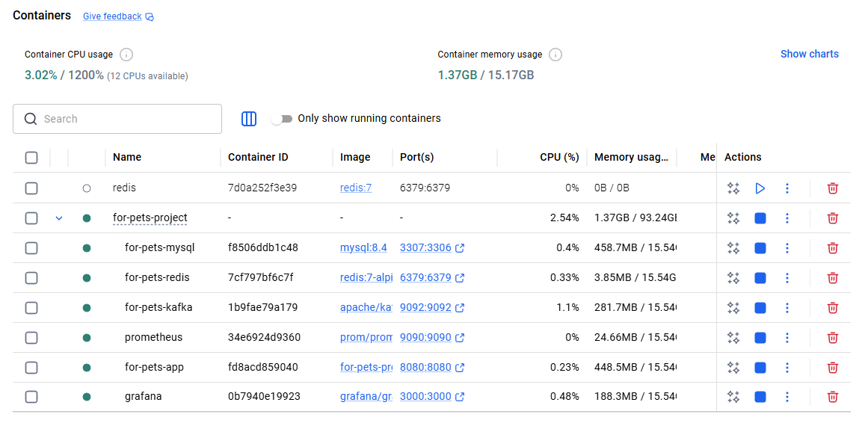This screenshot has width=868, height=429.
Task: Delete the for-pets-mysql container
Action: click(832, 248)
